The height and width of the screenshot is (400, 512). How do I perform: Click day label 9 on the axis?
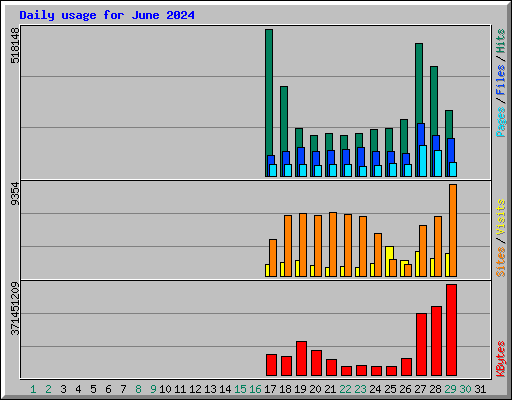pyautogui.click(x=153, y=389)
